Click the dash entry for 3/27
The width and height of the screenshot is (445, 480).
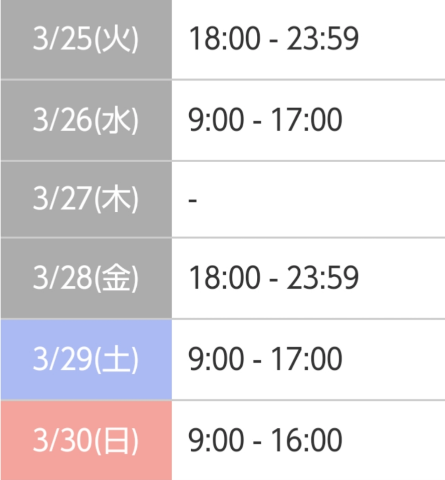[193, 200]
